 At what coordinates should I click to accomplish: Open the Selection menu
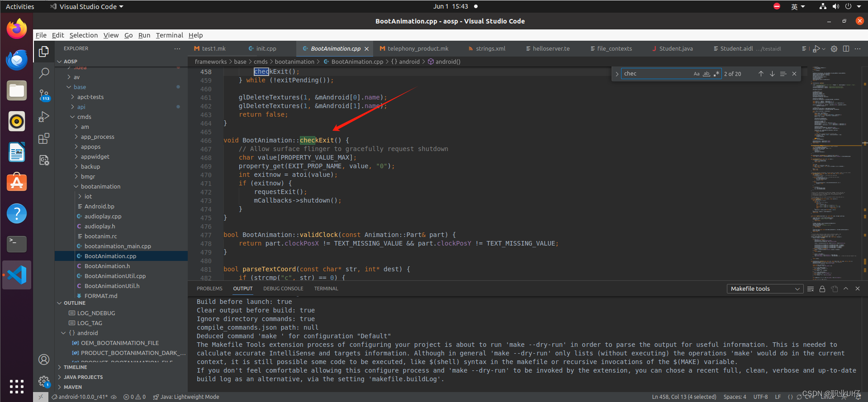point(83,35)
